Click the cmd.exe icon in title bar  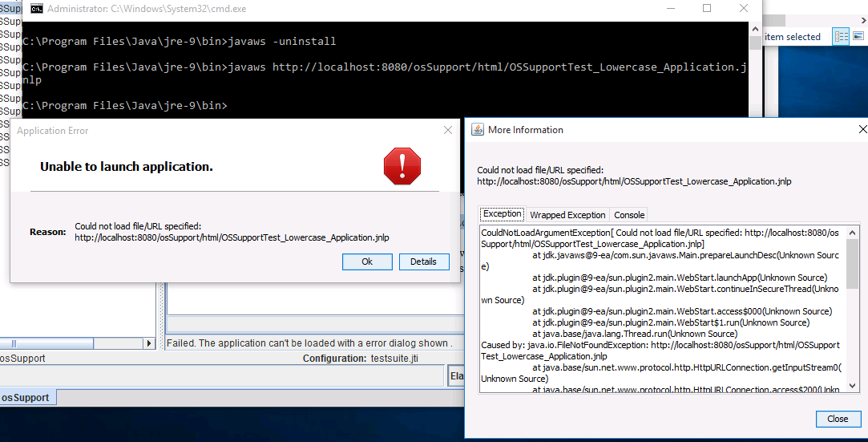click(x=37, y=9)
